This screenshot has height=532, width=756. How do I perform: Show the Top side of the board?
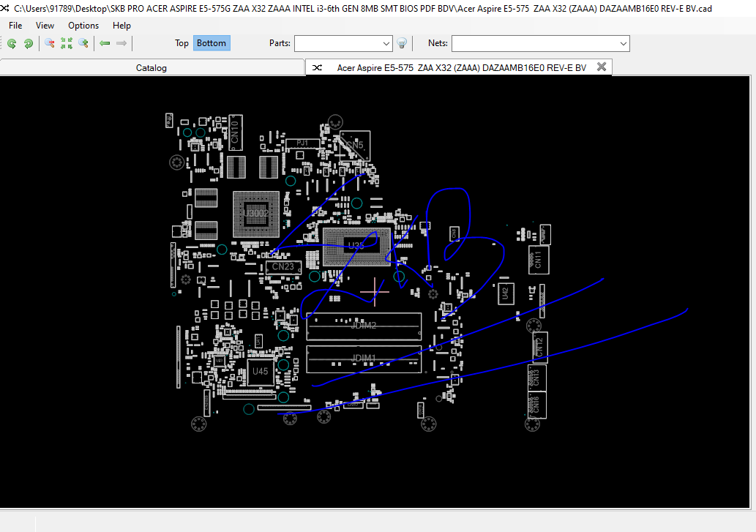point(181,43)
